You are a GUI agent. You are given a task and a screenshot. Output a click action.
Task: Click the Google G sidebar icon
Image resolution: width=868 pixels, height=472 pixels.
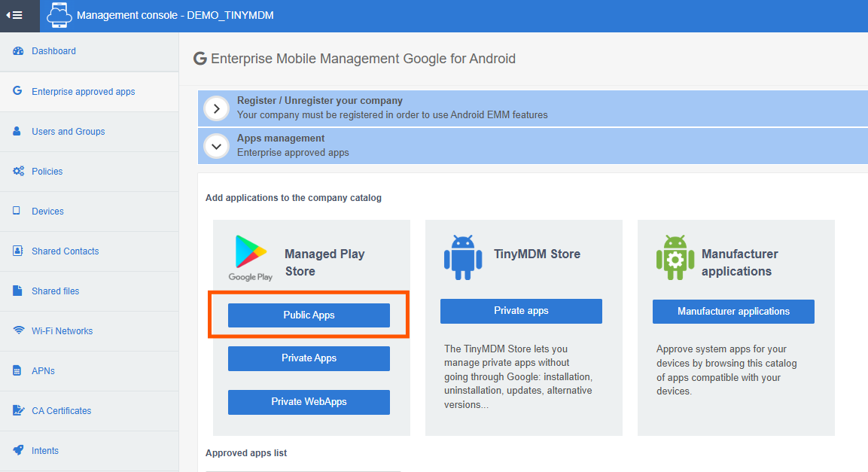point(17,91)
